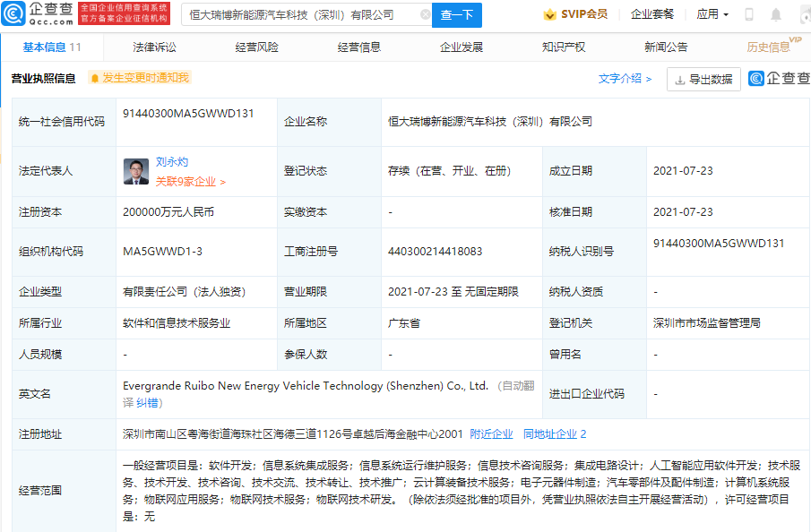Toggle the VIP badge on 历史信息

[x=796, y=40]
